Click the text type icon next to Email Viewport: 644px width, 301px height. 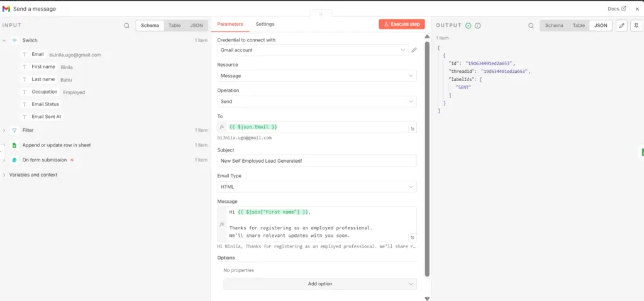point(25,55)
